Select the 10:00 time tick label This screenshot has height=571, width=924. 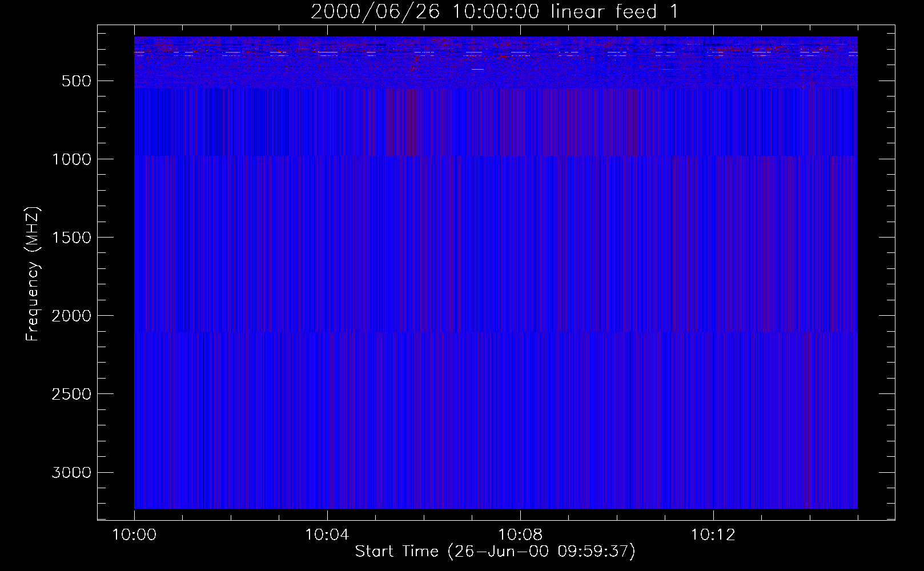(134, 535)
